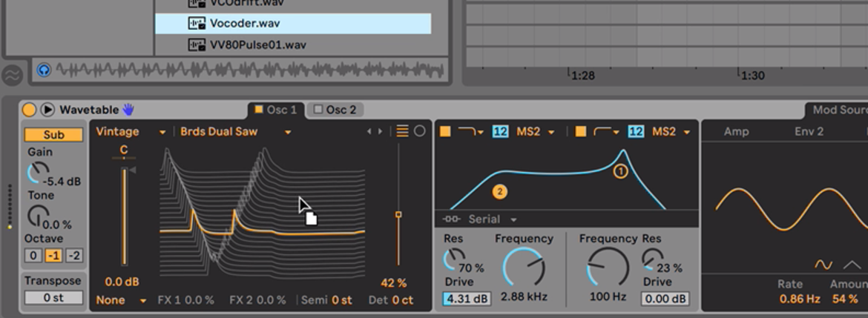This screenshot has width=868, height=318.
Task: Click filter node 2 on the curve
Action: (499, 192)
